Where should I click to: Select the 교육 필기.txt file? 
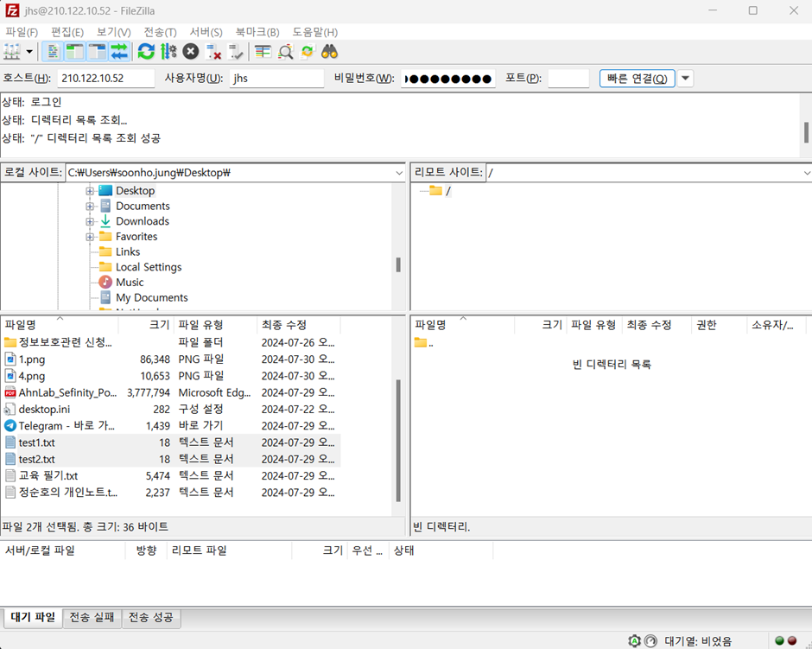tap(48, 475)
